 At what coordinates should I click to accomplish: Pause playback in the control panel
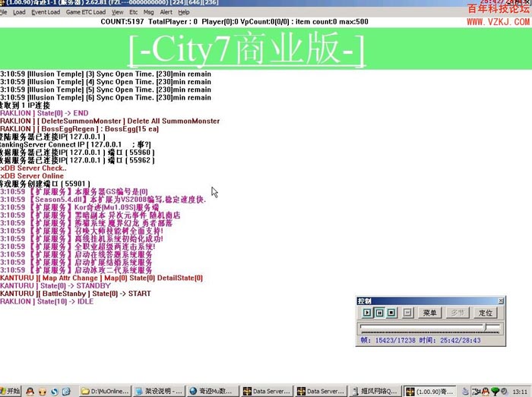[x=380, y=312]
